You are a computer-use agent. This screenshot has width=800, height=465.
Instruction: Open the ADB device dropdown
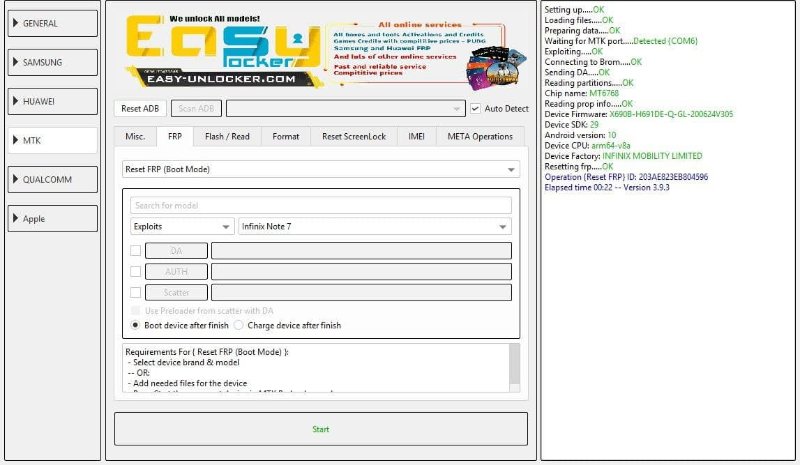pos(345,109)
